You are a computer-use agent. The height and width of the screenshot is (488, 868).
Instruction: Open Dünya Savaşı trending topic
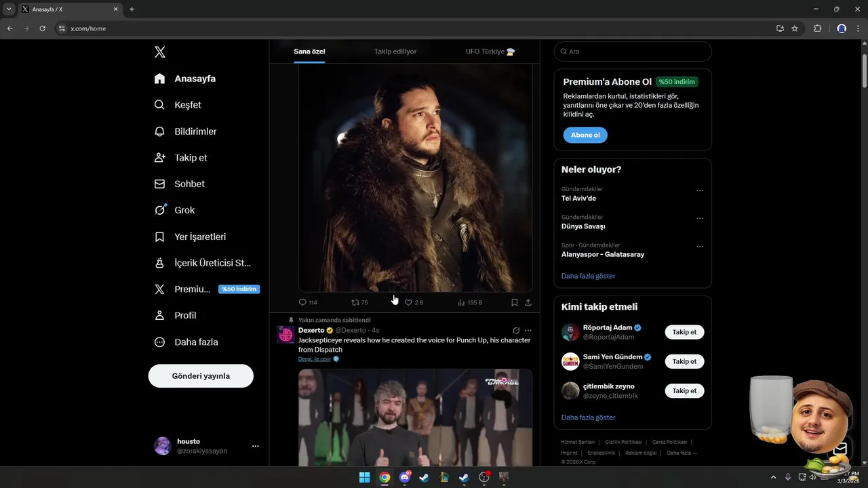point(583,226)
